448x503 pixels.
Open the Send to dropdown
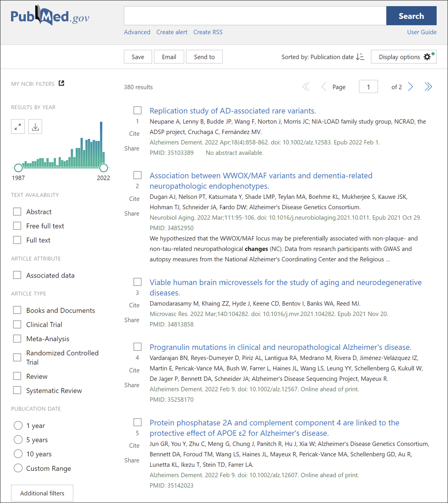click(204, 57)
